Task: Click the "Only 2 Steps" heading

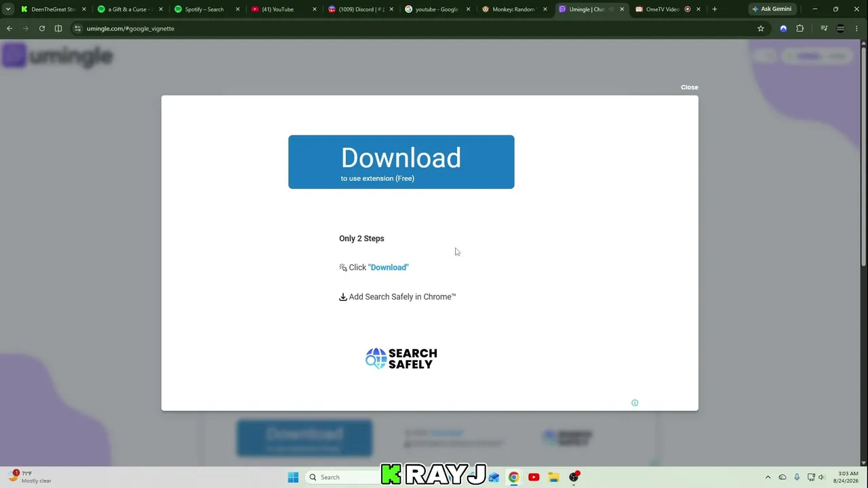Action: pyautogui.click(x=361, y=239)
